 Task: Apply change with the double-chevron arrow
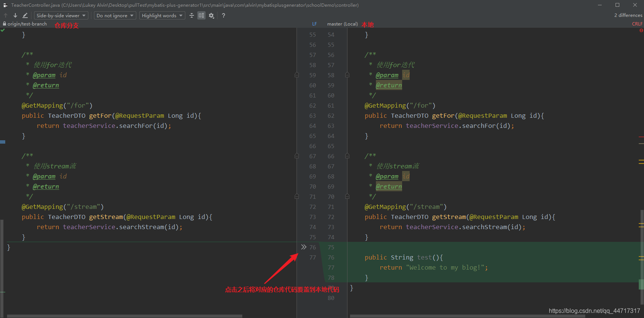click(x=304, y=247)
